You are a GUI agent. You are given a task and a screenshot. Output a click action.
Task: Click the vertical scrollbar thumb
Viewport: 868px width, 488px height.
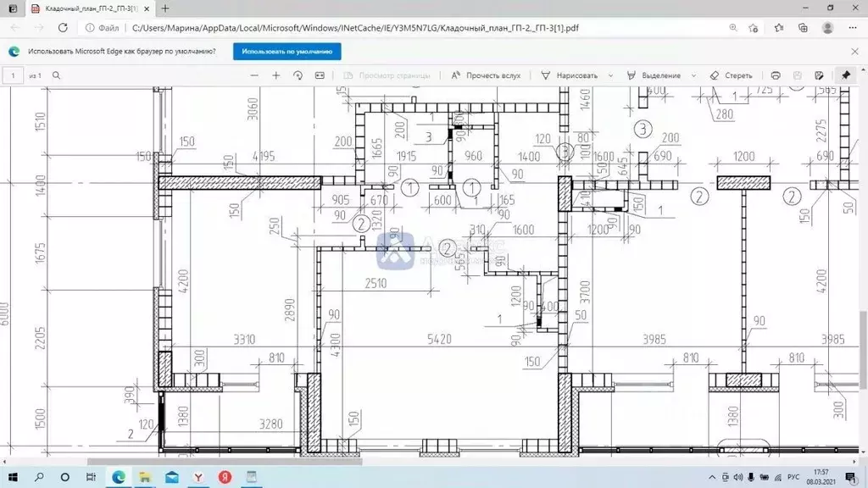pyautogui.click(x=863, y=350)
